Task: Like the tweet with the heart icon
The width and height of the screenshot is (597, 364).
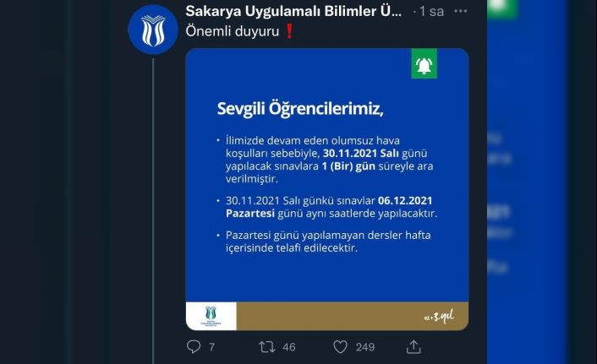Action: coord(341,346)
